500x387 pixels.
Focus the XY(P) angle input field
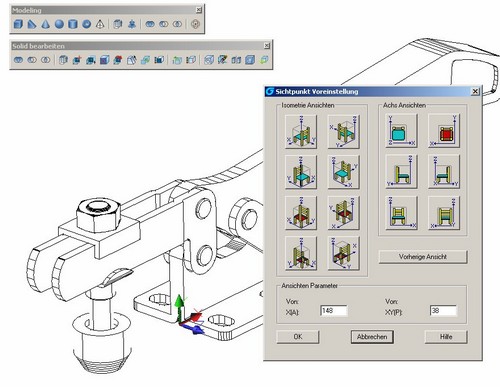click(443, 311)
